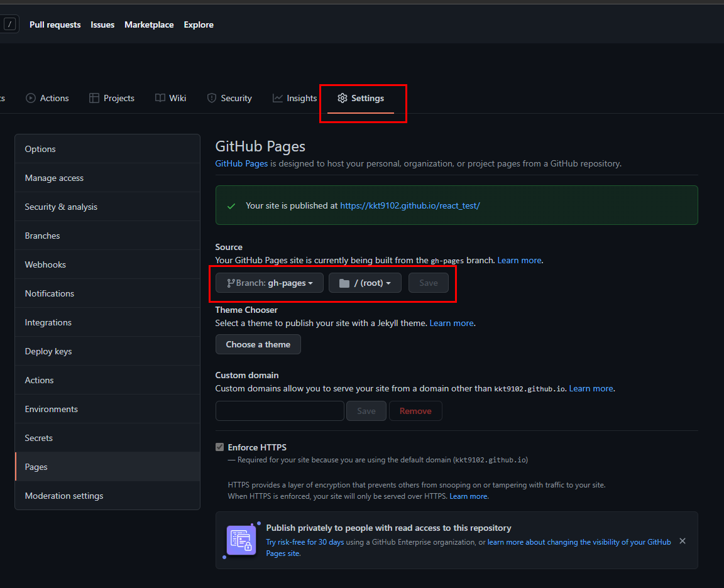Click Learn more about HTTPS enforcement
The width and height of the screenshot is (724, 588).
[468, 496]
